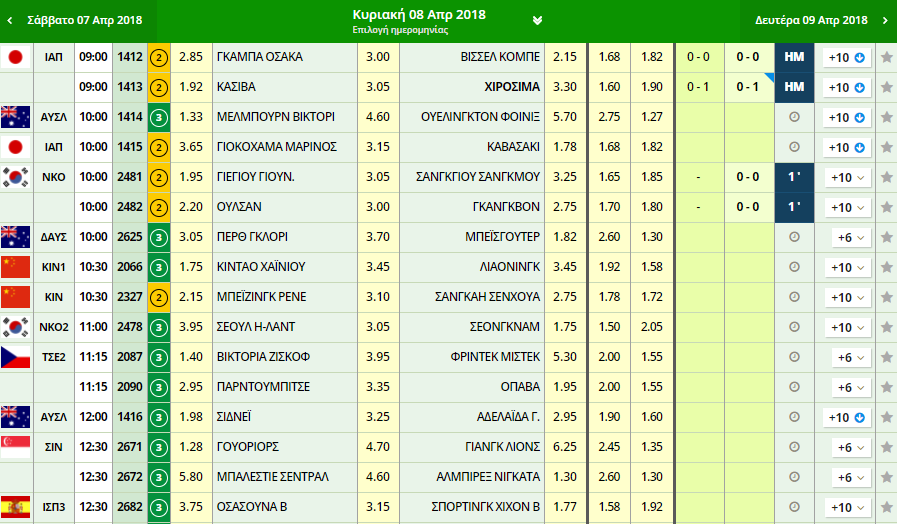Click the Japan flag for match 1412
Viewport: 897px width, 524px height.
coord(15,57)
